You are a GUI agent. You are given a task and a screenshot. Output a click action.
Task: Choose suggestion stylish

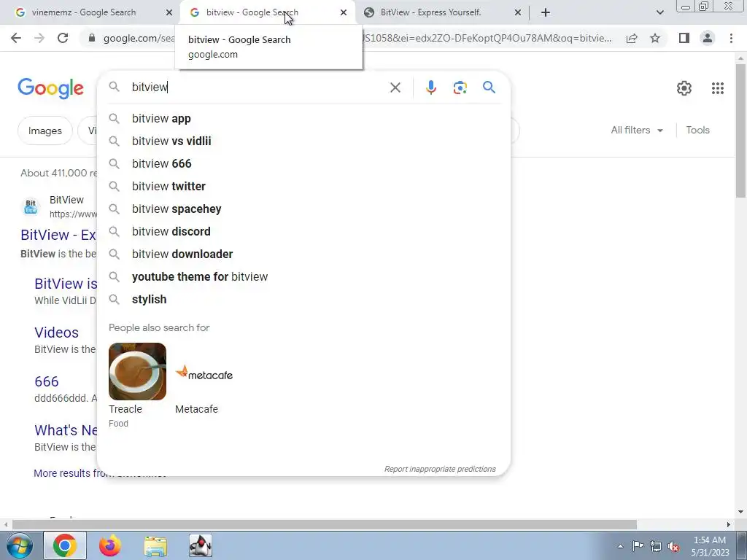pos(303,300)
